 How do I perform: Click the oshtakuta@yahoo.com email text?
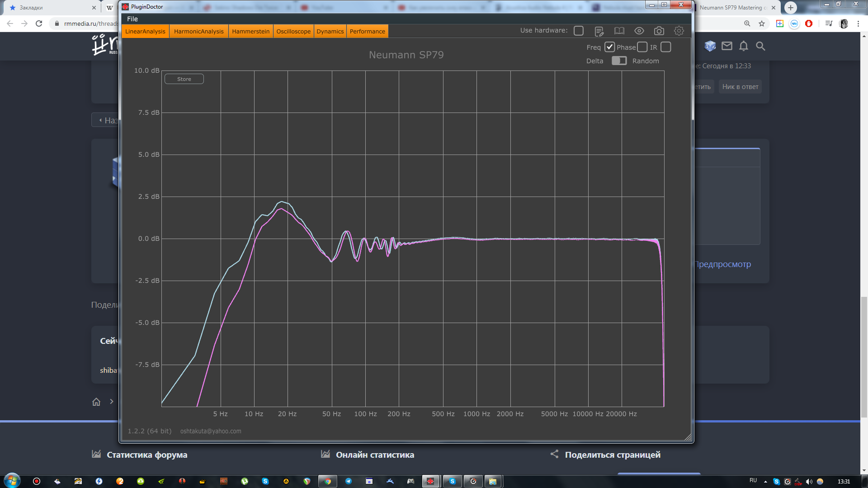point(211,431)
